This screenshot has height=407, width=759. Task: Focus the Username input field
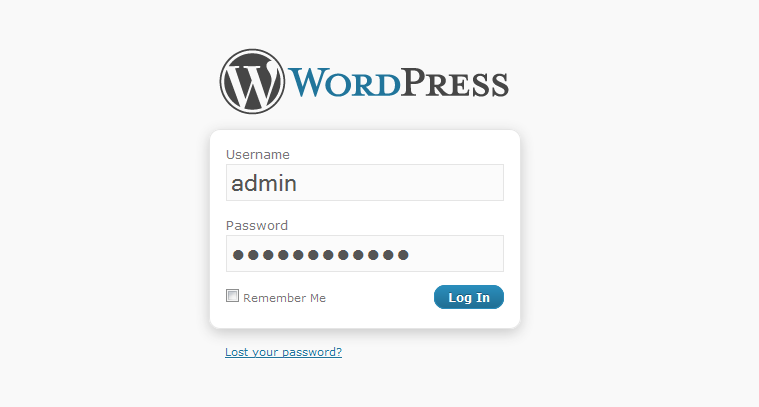click(x=364, y=182)
